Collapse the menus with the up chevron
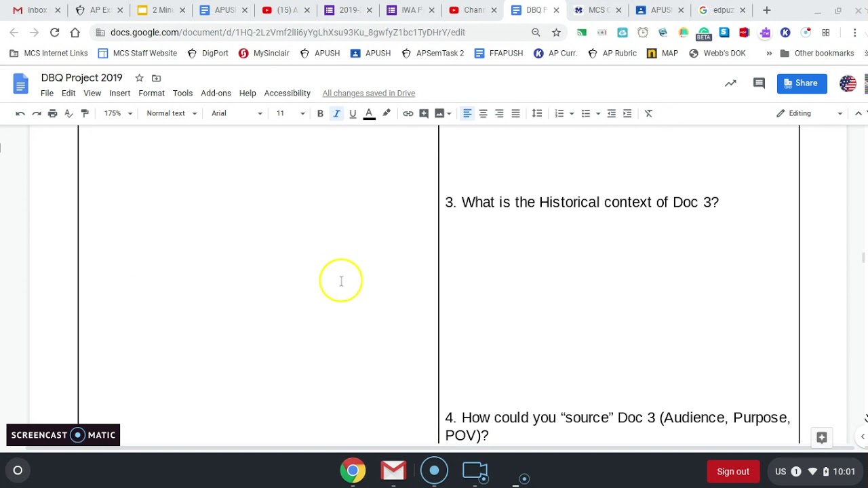The width and height of the screenshot is (868, 488). (859, 113)
